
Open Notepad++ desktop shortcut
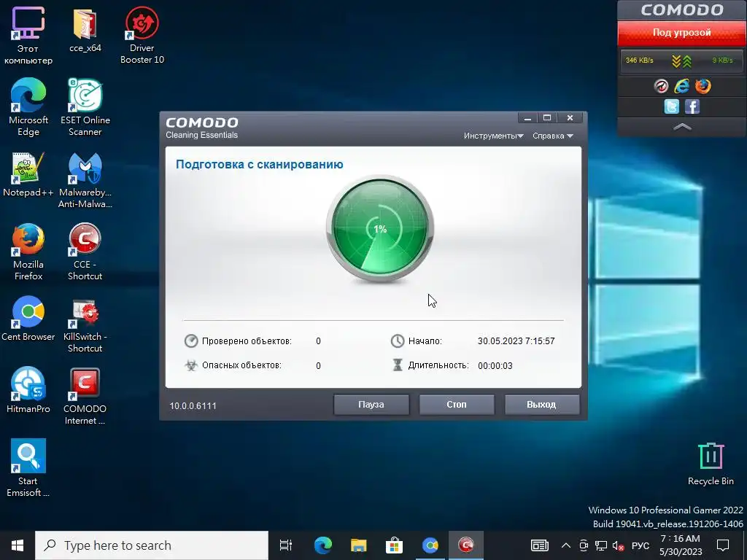point(28,174)
